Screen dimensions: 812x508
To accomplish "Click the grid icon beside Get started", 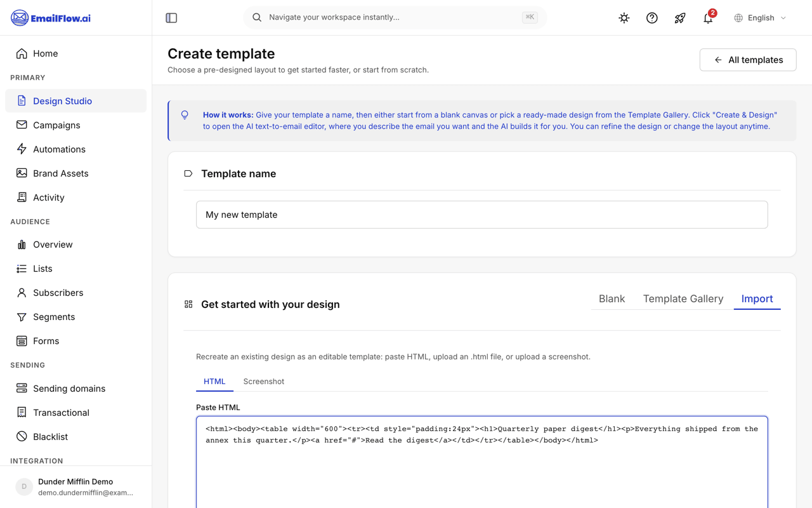I will click(188, 304).
